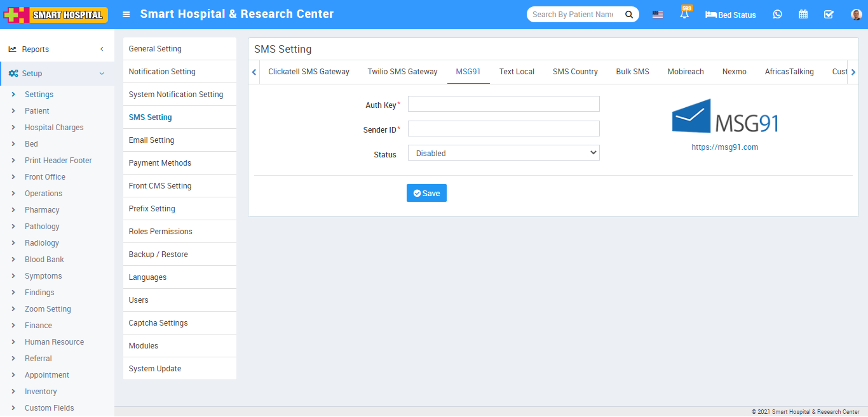The height and width of the screenshot is (417, 868).
Task: Open the Status dropdown
Action: (x=503, y=153)
